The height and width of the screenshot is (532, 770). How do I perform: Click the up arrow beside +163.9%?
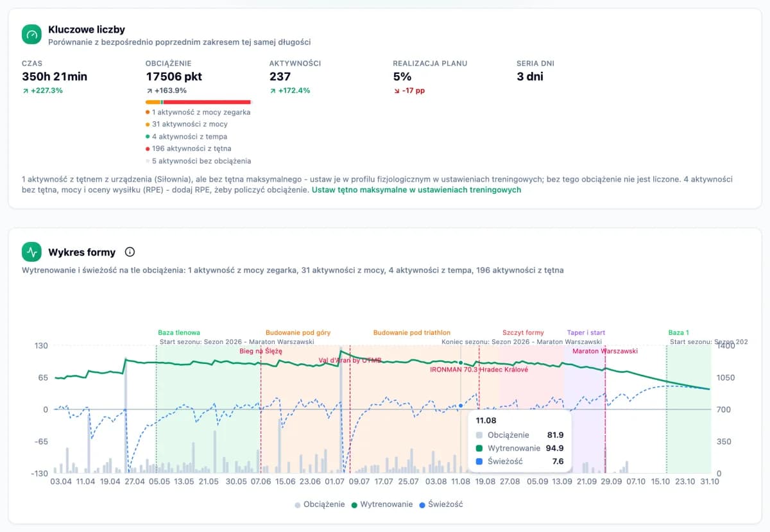point(149,90)
